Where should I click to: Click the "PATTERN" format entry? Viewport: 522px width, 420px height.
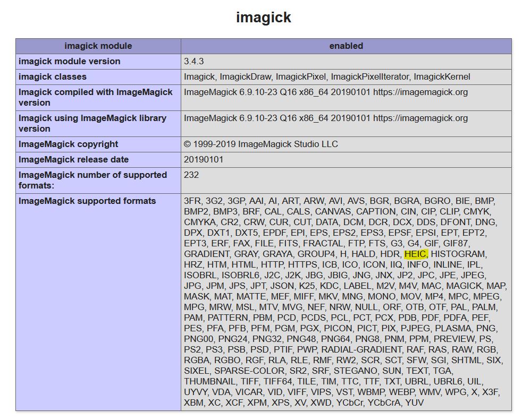227,318
